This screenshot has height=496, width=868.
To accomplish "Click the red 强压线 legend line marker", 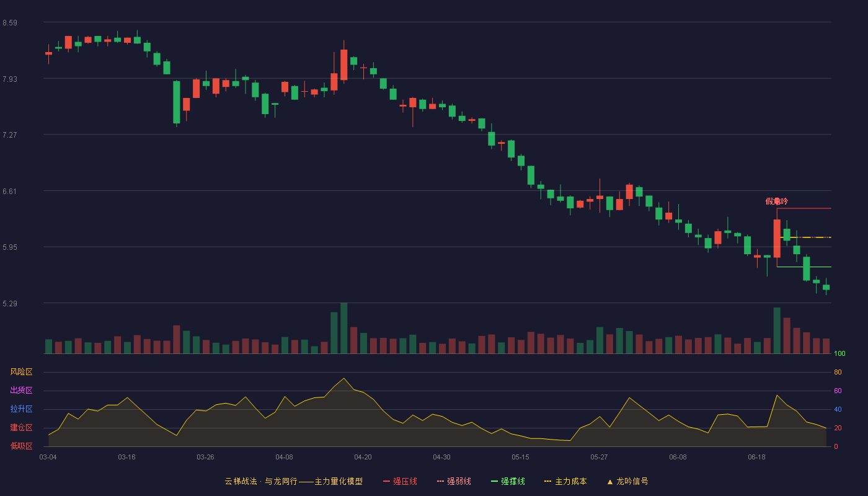I will pos(387,481).
